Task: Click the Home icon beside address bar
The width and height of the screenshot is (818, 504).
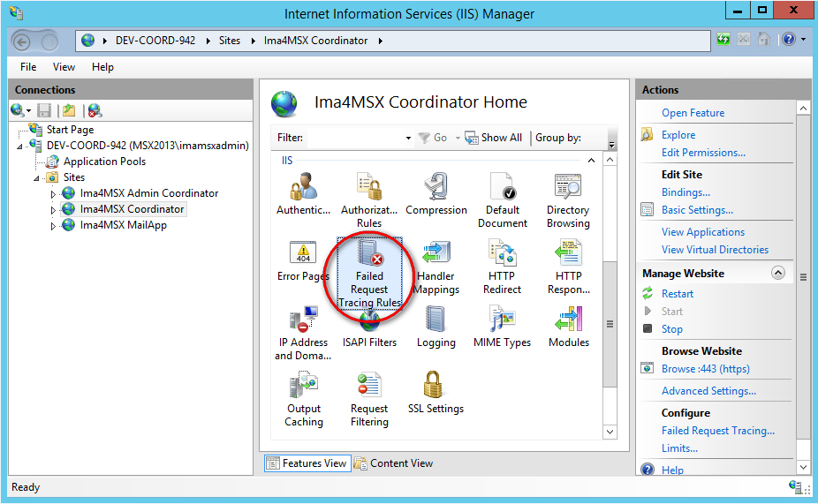Action: [764, 40]
